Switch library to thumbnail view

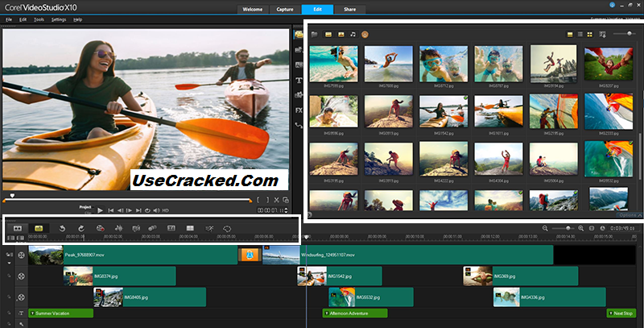(590, 35)
